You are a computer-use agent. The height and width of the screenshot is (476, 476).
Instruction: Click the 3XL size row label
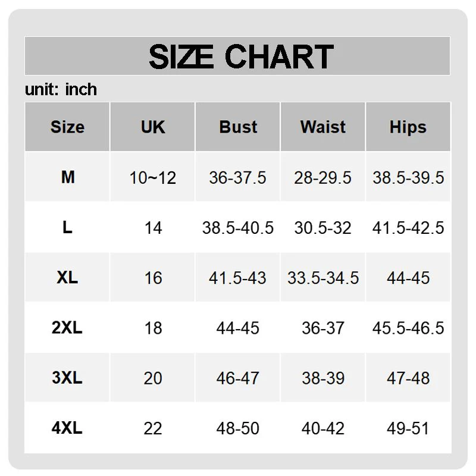click(x=67, y=378)
